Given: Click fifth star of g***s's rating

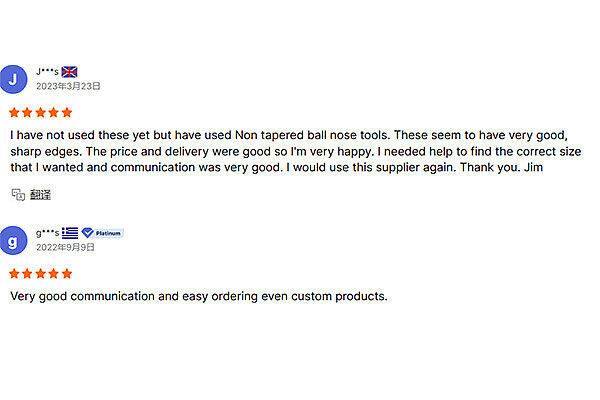Looking at the screenshot, I should [67, 272].
